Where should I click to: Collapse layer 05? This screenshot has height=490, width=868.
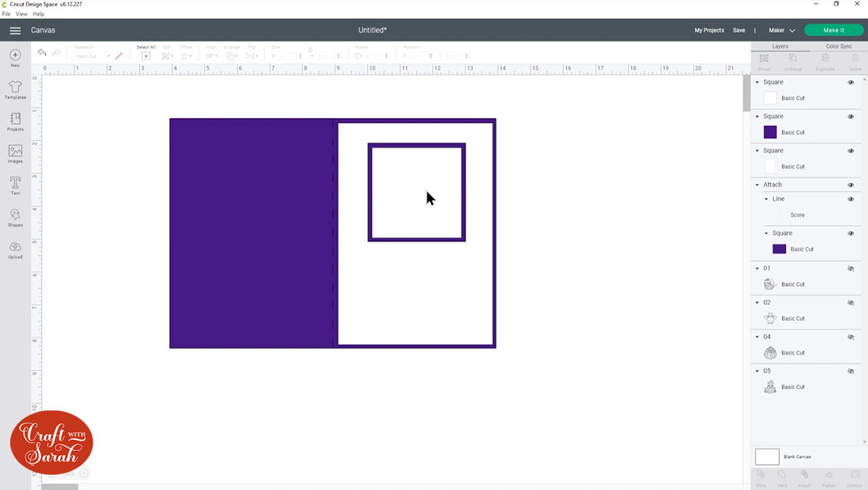(x=757, y=371)
